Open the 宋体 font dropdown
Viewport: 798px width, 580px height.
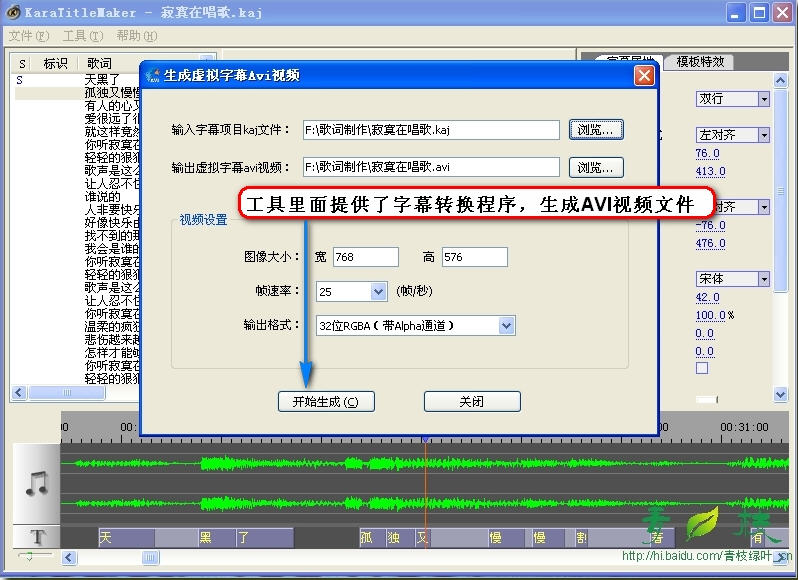[763, 279]
